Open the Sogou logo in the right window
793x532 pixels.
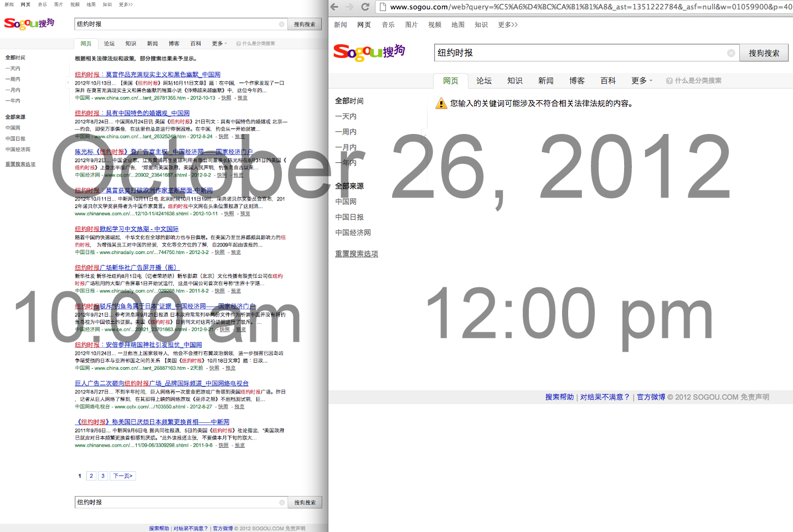pyautogui.click(x=369, y=52)
